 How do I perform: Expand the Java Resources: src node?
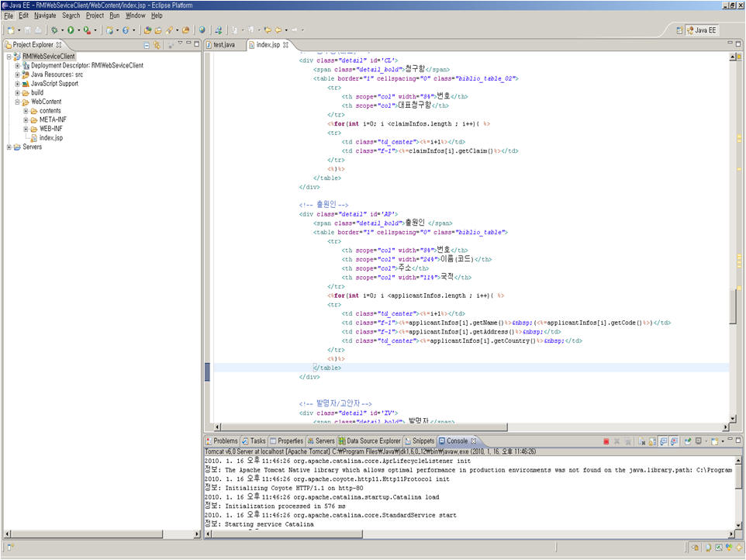pos(18,74)
